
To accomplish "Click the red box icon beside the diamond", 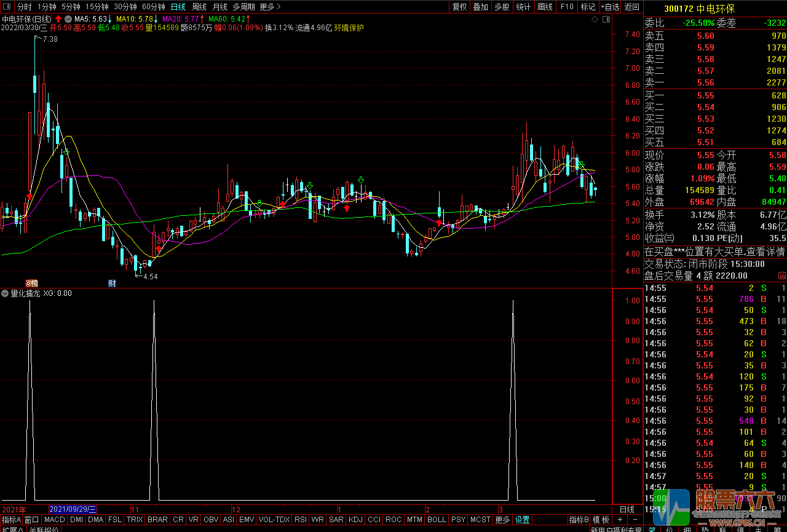I will (x=606, y=20).
